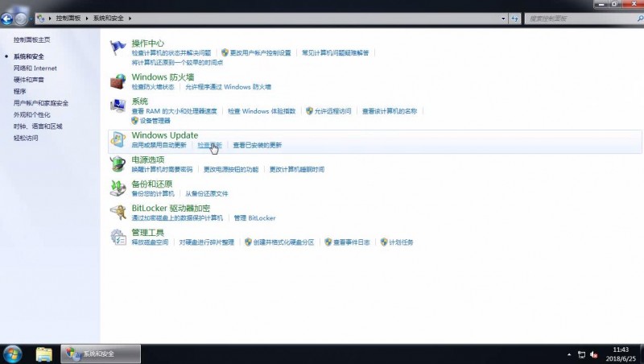Click the control panel icon in address bar
Viewport: 644px width, 364px height.
pyautogui.click(x=41, y=18)
